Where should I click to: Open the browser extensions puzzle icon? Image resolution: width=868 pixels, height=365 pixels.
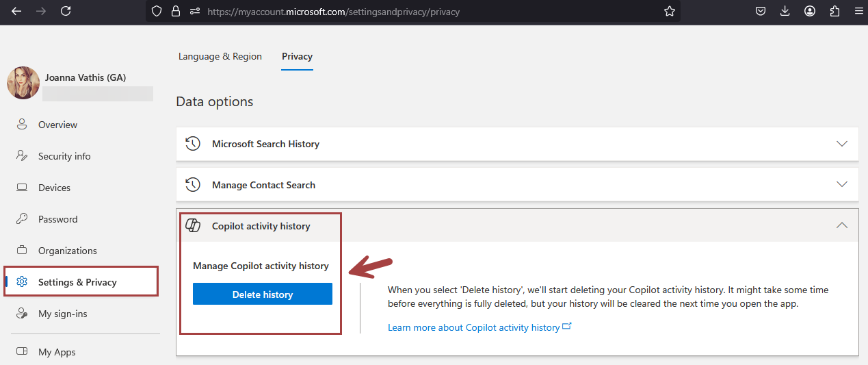point(834,11)
